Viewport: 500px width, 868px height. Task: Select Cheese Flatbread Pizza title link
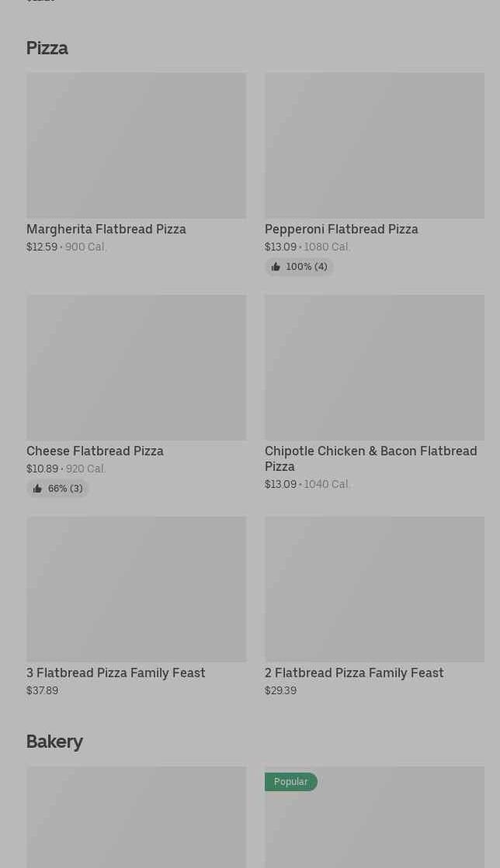click(x=95, y=451)
